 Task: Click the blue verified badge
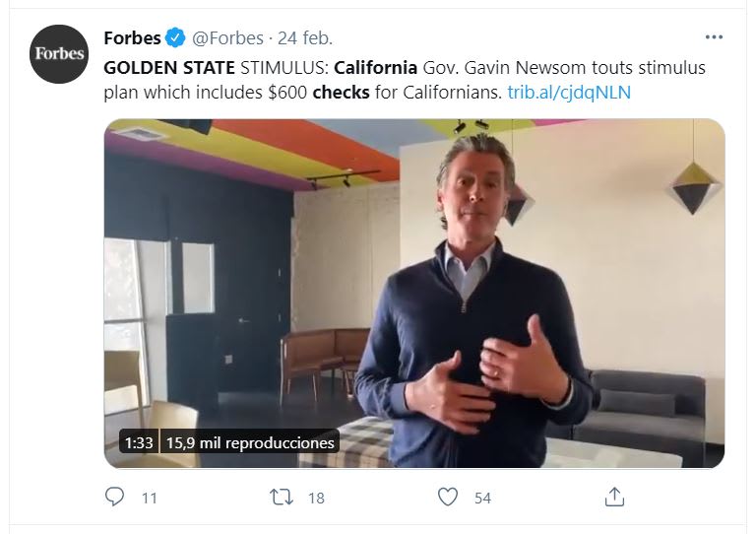click(174, 38)
